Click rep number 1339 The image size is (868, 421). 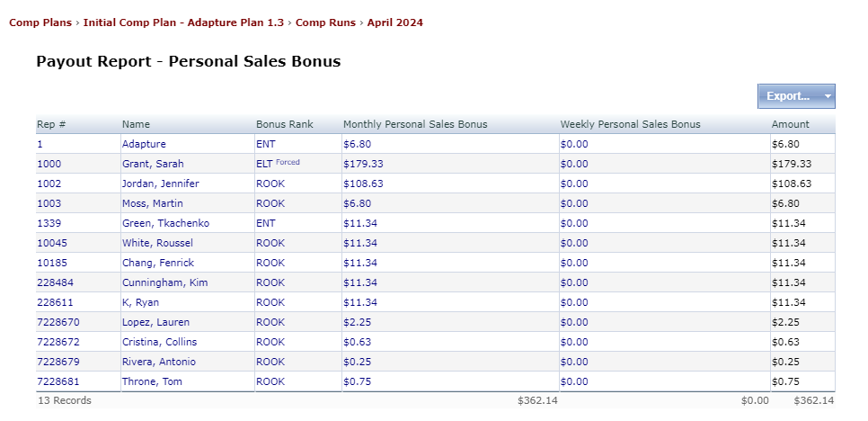coord(49,223)
